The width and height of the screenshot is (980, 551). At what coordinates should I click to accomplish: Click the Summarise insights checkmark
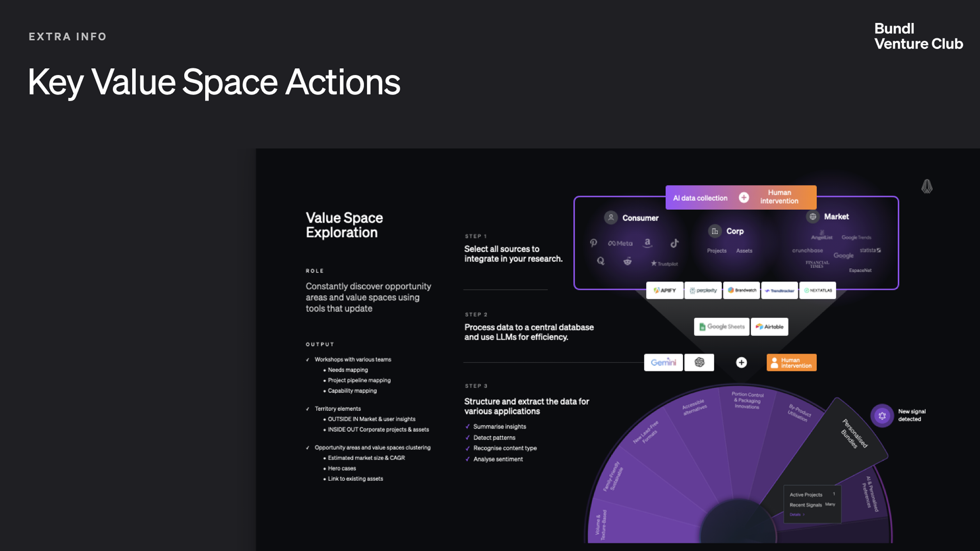(x=467, y=427)
